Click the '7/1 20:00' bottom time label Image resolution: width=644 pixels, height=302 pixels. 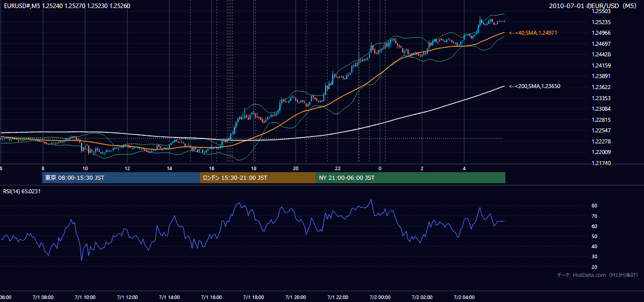click(296, 297)
